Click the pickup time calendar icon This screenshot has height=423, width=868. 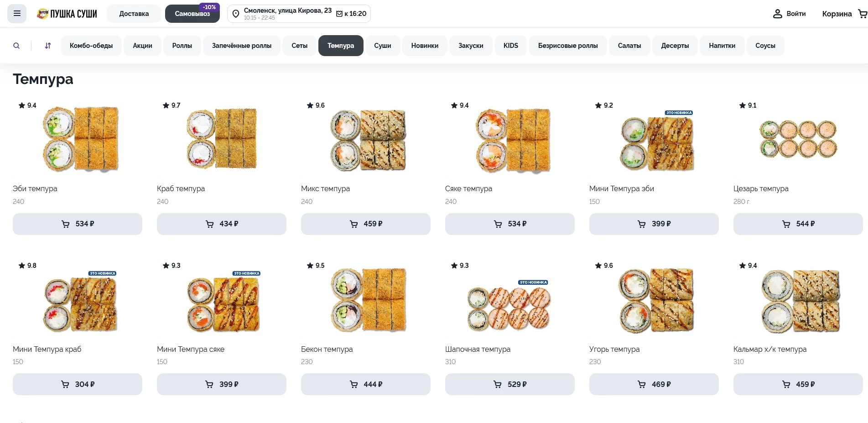[x=339, y=14]
